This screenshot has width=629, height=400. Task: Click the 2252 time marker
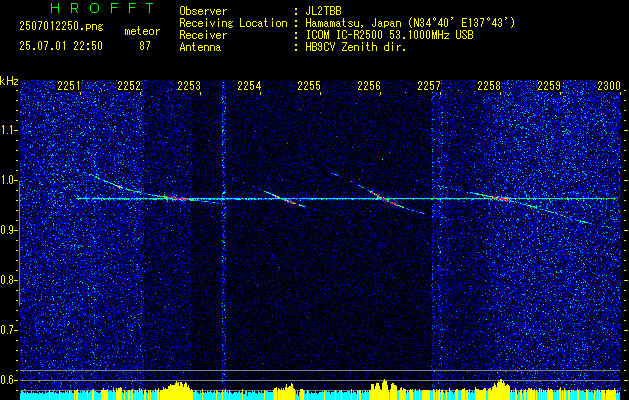point(129,85)
